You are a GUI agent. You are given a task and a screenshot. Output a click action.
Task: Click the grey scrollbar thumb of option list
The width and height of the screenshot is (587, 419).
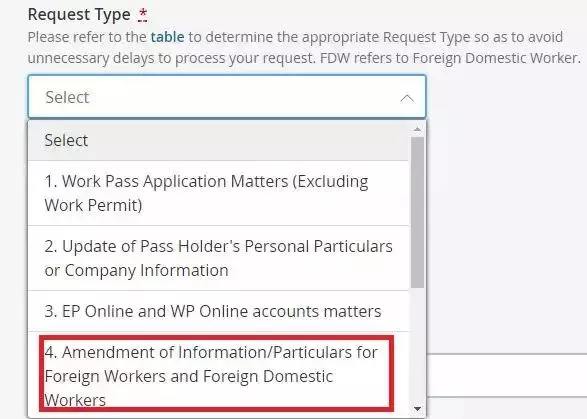pos(417,212)
